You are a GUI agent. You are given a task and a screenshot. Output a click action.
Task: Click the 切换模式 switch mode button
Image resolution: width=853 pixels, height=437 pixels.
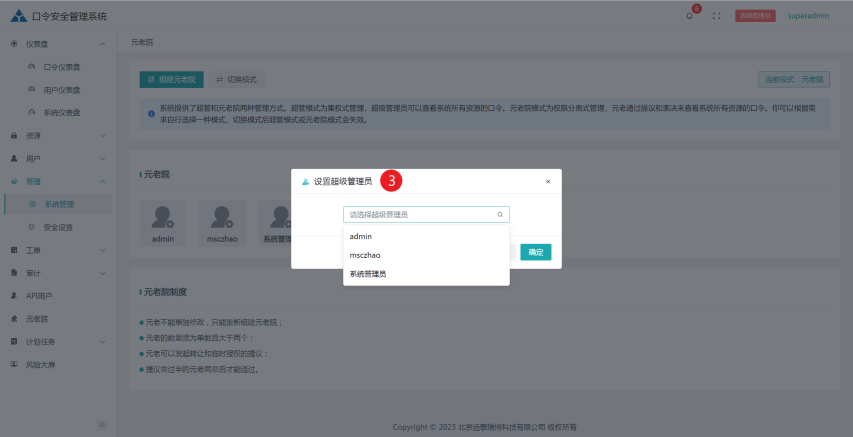[x=236, y=78]
